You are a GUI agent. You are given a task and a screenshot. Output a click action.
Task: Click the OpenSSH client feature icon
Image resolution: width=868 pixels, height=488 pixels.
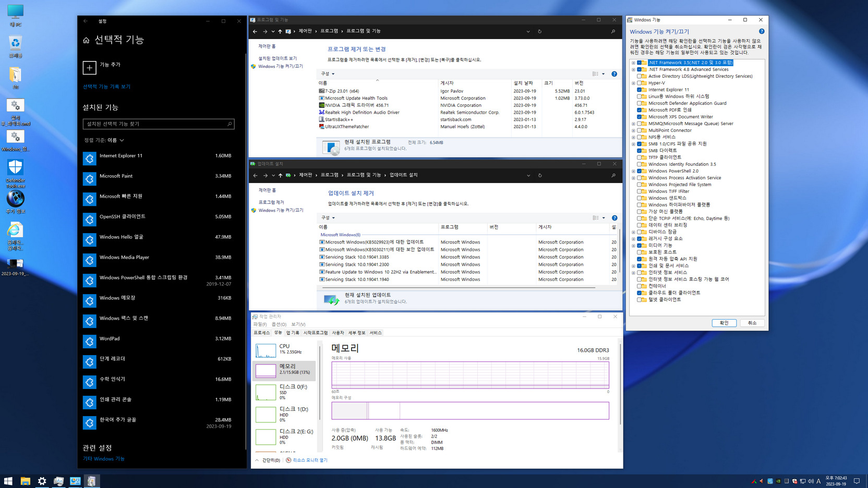89,219
